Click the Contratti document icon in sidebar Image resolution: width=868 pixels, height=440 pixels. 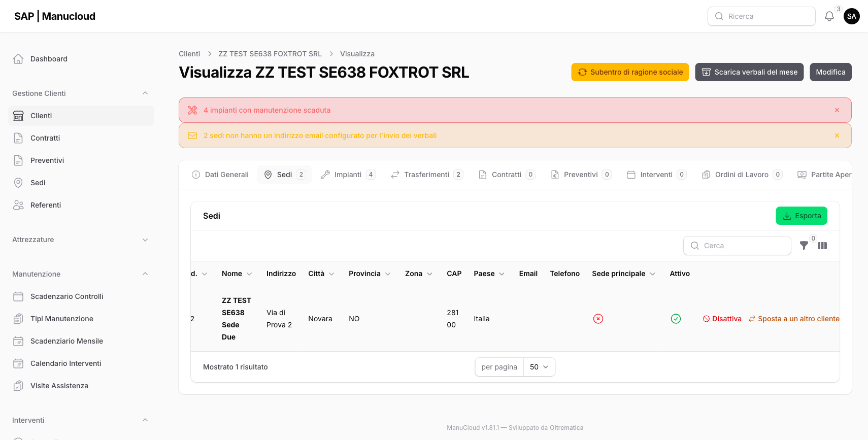[x=18, y=138]
